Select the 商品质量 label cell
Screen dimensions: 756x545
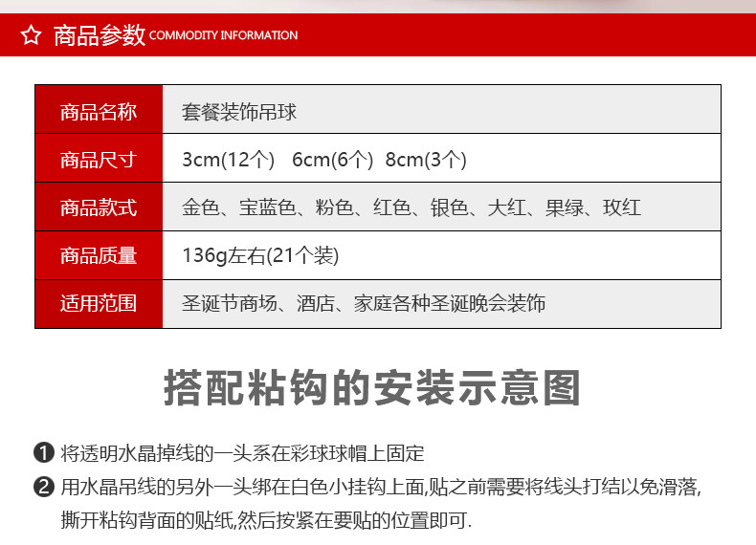tap(99, 255)
